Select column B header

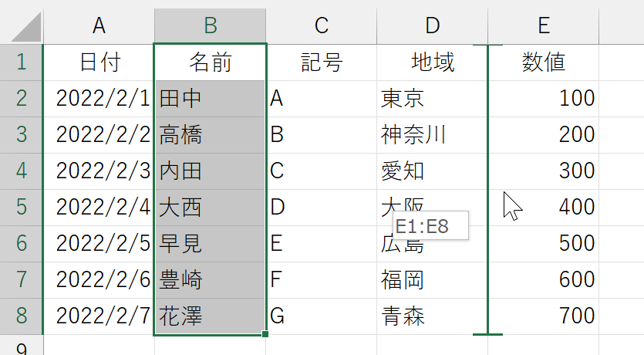[211, 26]
